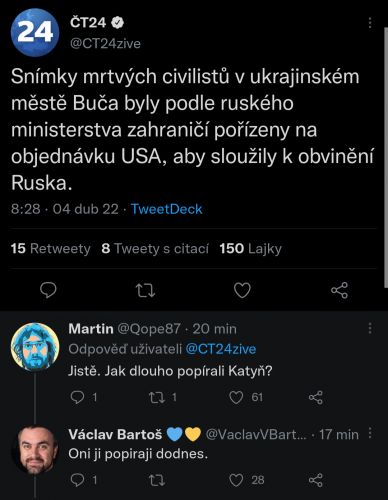Retweet Martin's reply about Katyň
The width and height of the screenshot is (388, 500).
[156, 397]
